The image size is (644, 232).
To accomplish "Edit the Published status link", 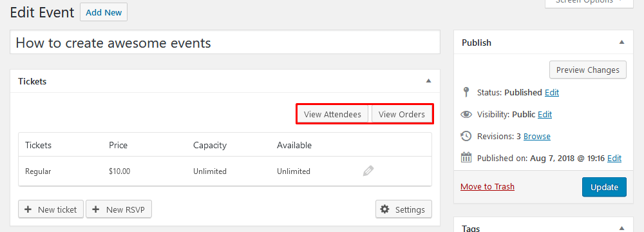I will click(x=552, y=93).
